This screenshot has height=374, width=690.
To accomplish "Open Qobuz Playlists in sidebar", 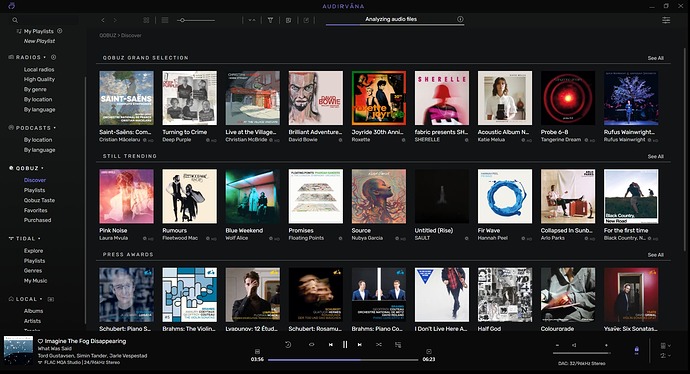I will tap(34, 190).
